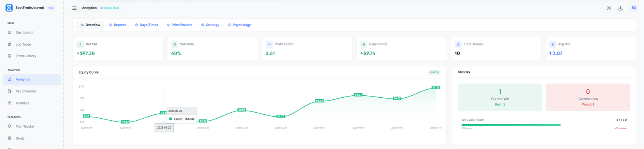This screenshot has width=644, height=149.
Task: Open the Psychology tab
Action: [x=239, y=25]
